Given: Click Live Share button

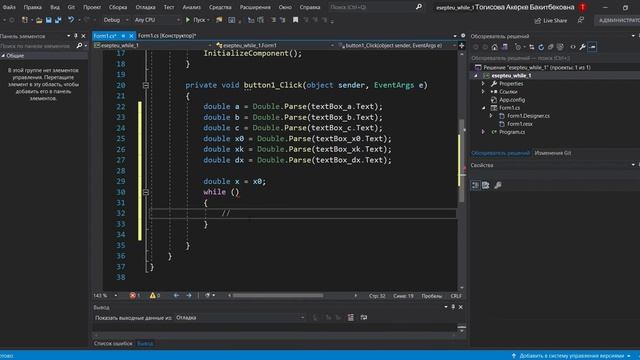Looking at the screenshot, I should coord(551,20).
